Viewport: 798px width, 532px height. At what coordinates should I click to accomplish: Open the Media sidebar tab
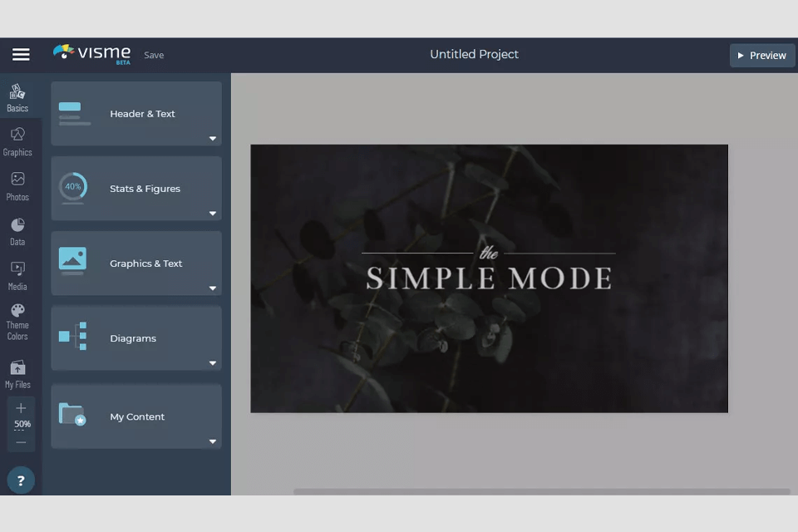[x=17, y=276]
